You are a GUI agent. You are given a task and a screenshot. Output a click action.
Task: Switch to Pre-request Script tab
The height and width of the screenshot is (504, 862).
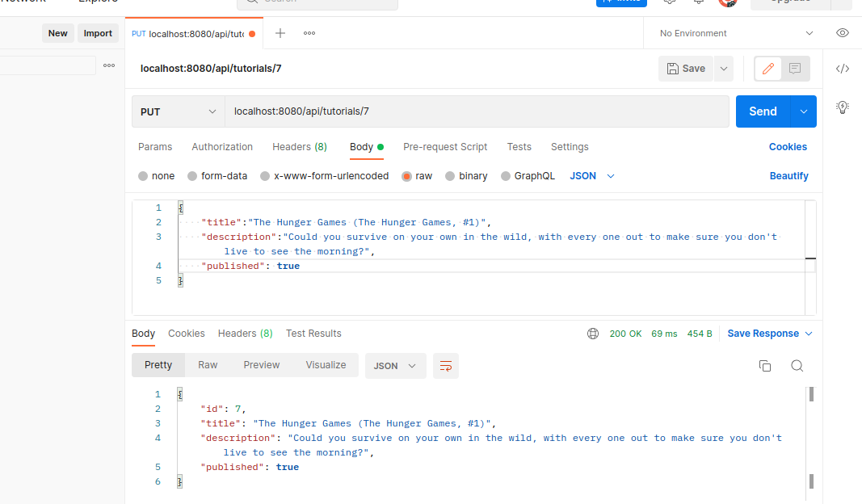[445, 147]
